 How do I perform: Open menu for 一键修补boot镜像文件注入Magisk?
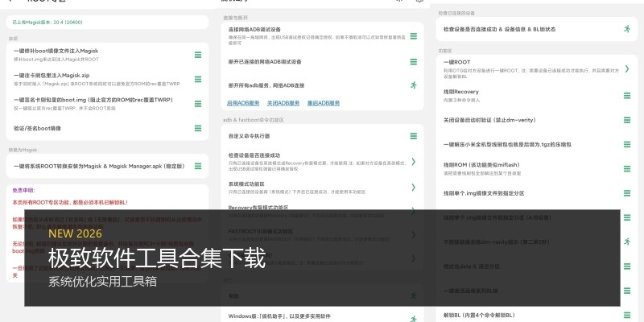pos(198,55)
